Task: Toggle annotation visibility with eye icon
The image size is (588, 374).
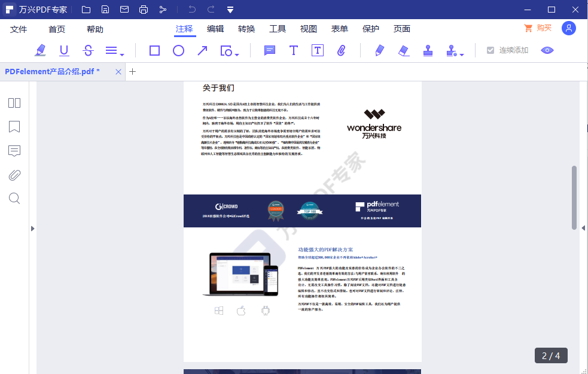Action: coord(547,50)
